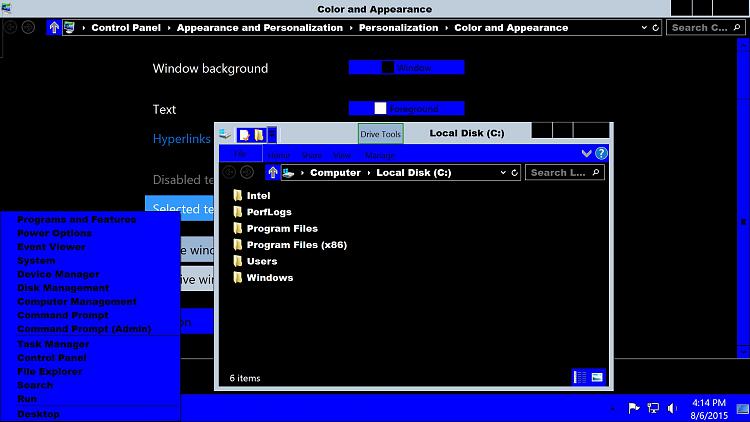
Task: Open the Control Panel address history dropdown
Action: [x=644, y=28]
